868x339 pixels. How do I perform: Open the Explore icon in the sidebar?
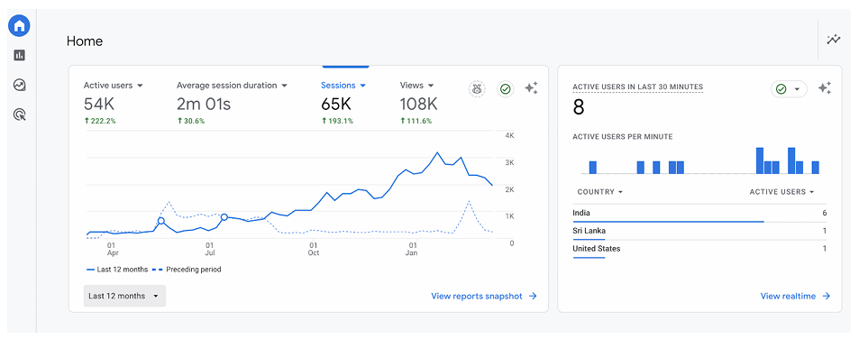coord(19,86)
